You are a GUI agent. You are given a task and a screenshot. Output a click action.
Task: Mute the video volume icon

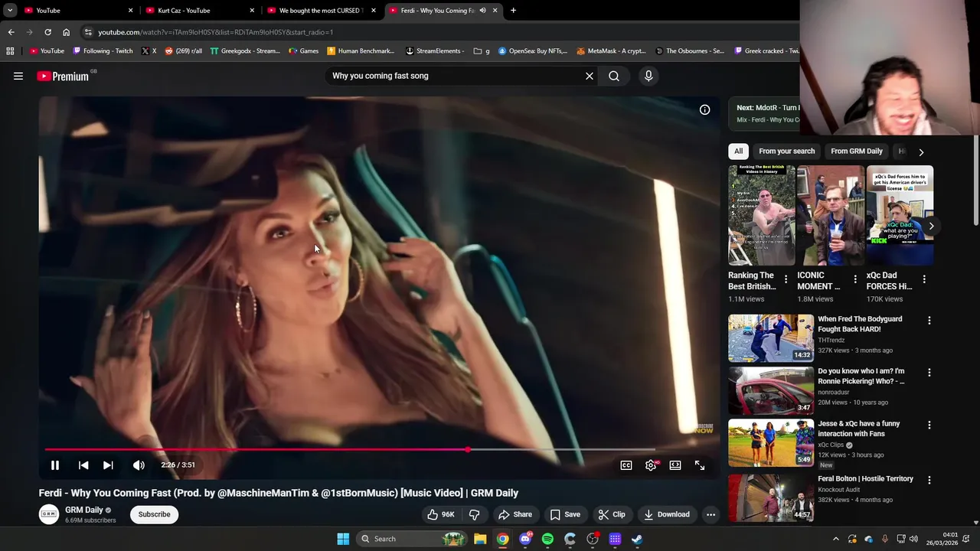pyautogui.click(x=139, y=465)
